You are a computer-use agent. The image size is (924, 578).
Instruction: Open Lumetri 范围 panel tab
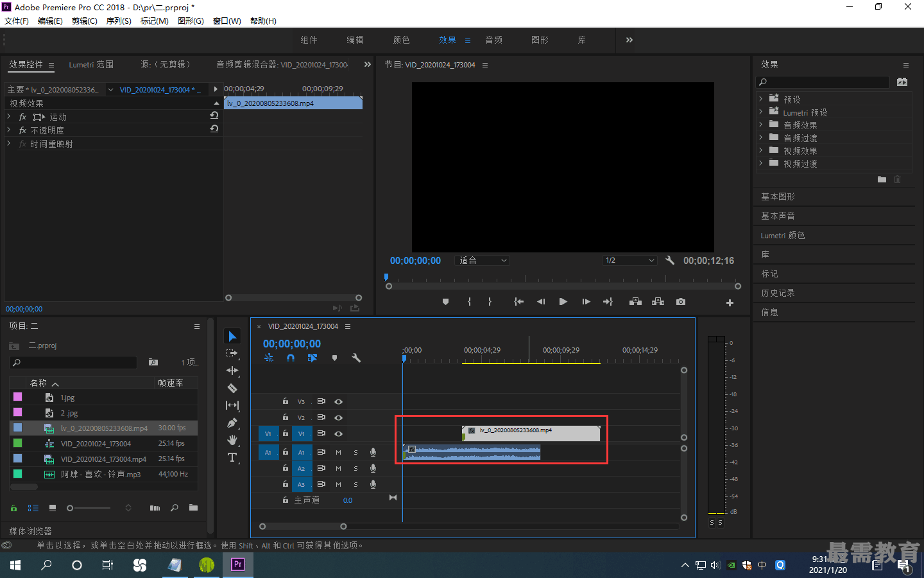(x=91, y=64)
